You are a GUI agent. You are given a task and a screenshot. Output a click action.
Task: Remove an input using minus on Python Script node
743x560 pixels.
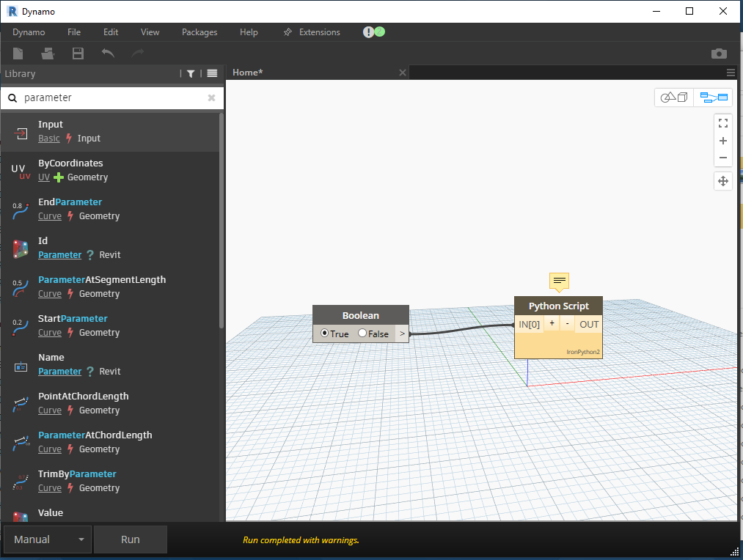pos(566,323)
